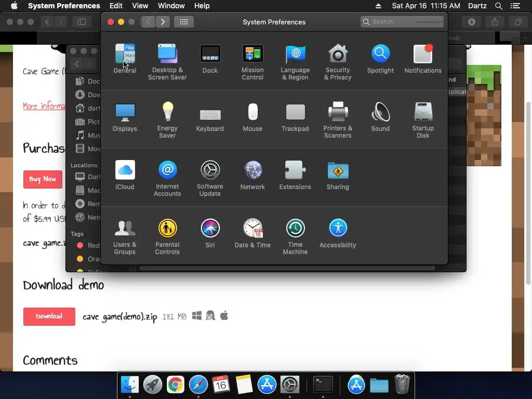Open Displays preferences
This screenshot has width=532, height=399.
tap(125, 117)
